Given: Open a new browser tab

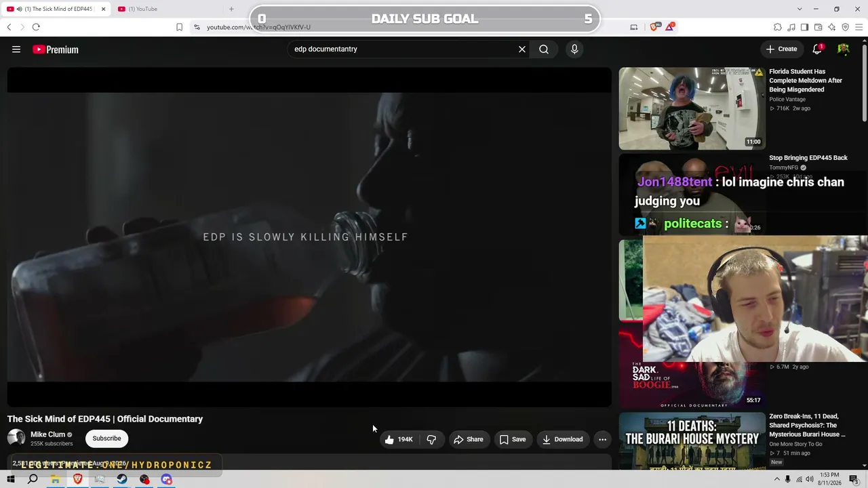Looking at the screenshot, I should pos(231,9).
